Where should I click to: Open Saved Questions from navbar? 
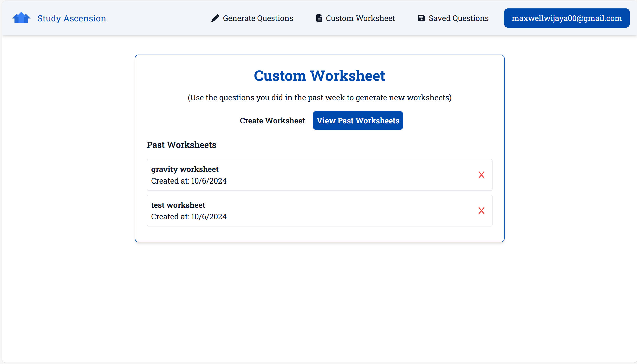coord(458,18)
